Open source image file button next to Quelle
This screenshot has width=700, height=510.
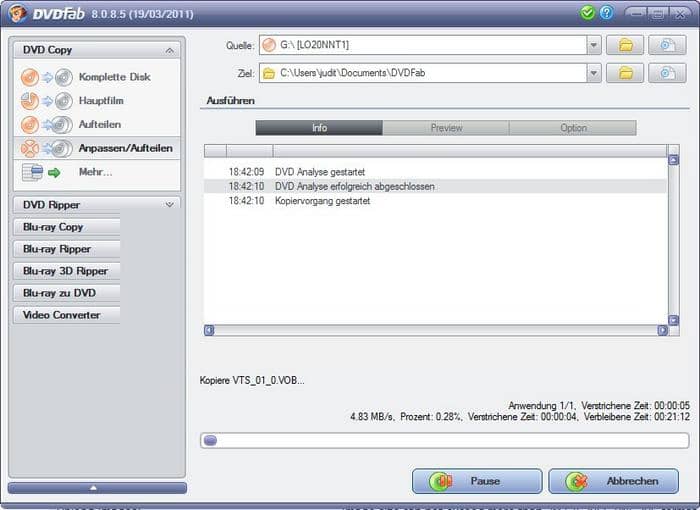pyautogui.click(x=667, y=45)
